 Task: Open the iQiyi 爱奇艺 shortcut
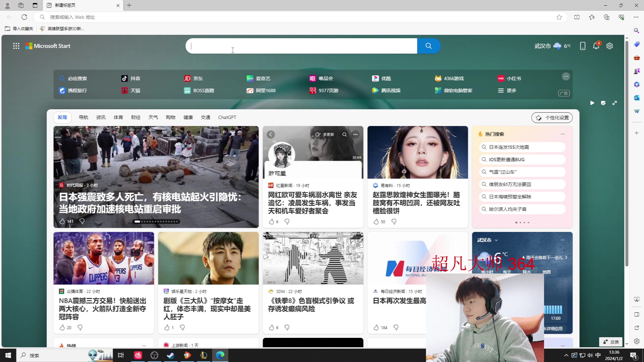click(259, 78)
